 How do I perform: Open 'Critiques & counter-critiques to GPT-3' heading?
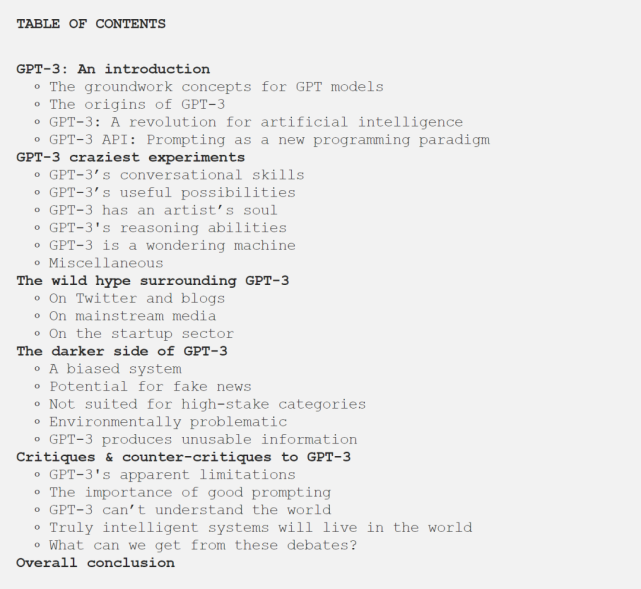183,457
